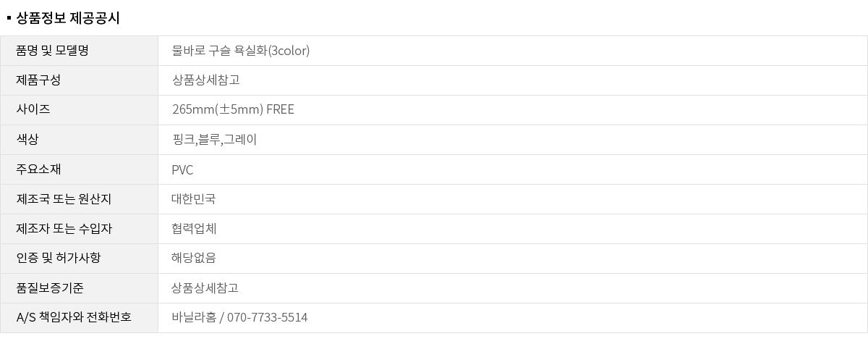Click the 품질보증기준 label cell

(50, 288)
